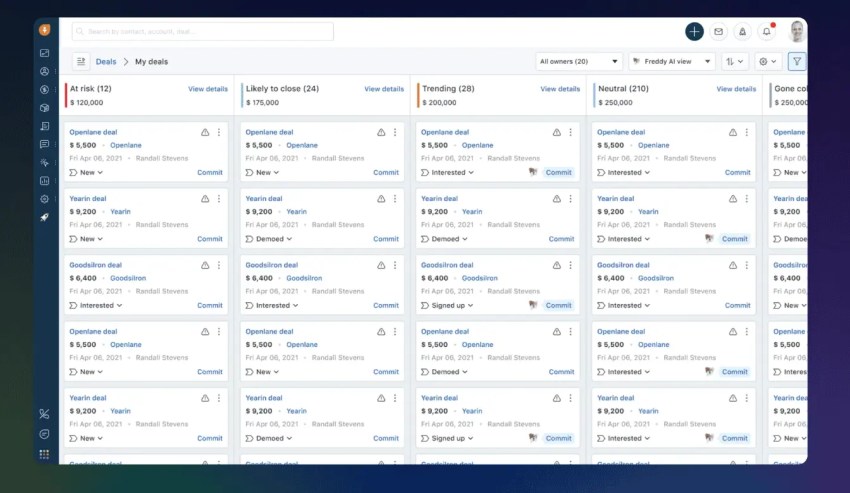The height and width of the screenshot is (493, 850).
Task: Open the three-dot menu on the Likely to close Interested card
Action: (395, 265)
